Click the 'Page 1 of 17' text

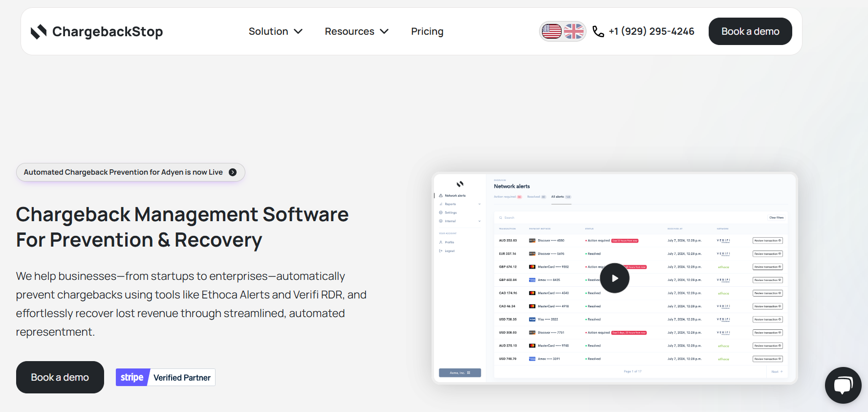(x=632, y=372)
